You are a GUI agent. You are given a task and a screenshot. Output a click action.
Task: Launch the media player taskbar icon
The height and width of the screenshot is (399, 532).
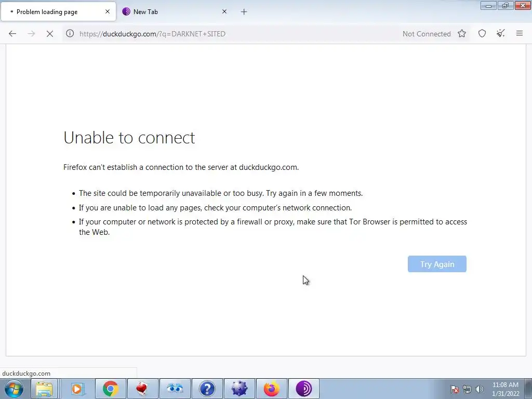pos(78,389)
